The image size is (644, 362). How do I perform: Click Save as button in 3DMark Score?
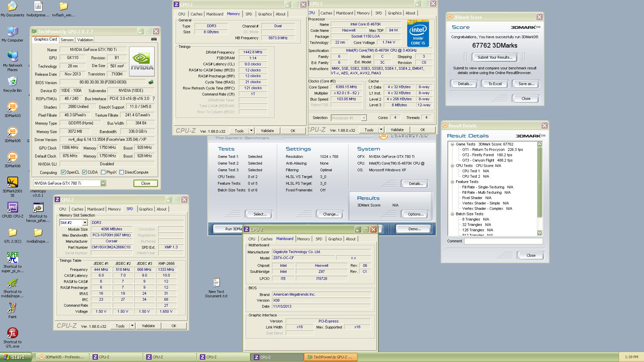click(x=526, y=84)
